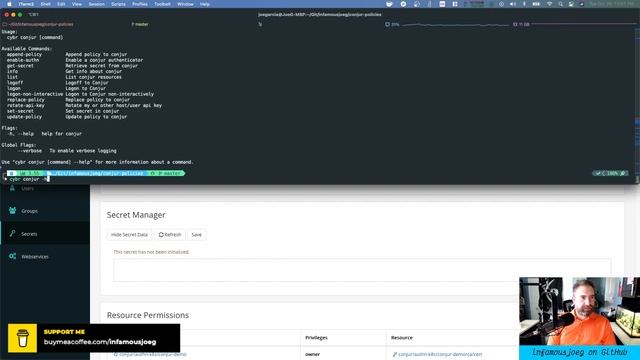Click 'logon-non-interactive' command in terminal output
This screenshot has width=640, height=360.
(x=35, y=94)
